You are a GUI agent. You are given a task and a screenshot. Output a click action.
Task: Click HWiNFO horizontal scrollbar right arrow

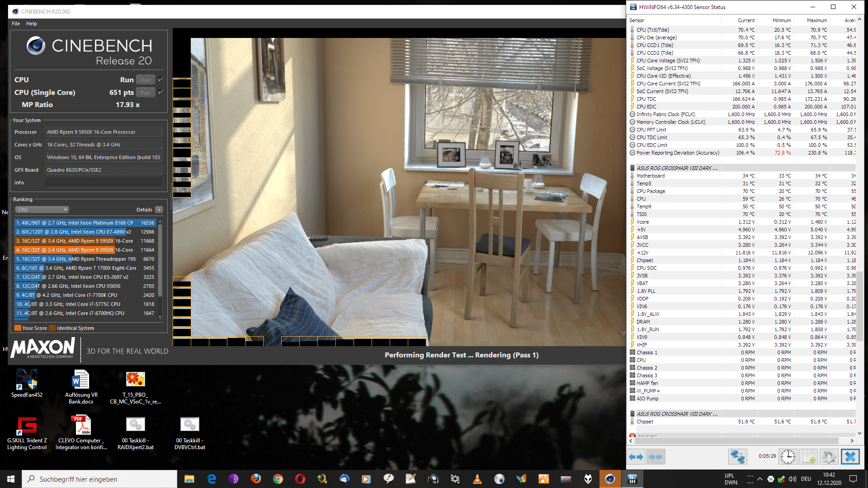(852, 441)
